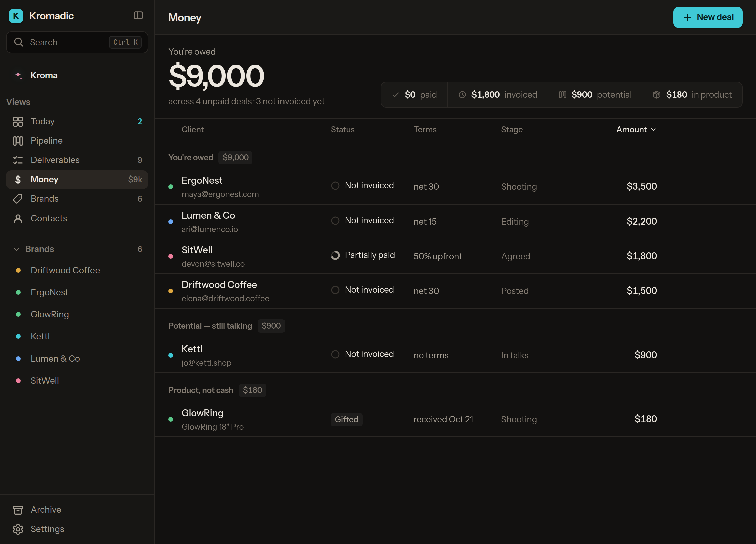Focus the Search input field

point(77,42)
